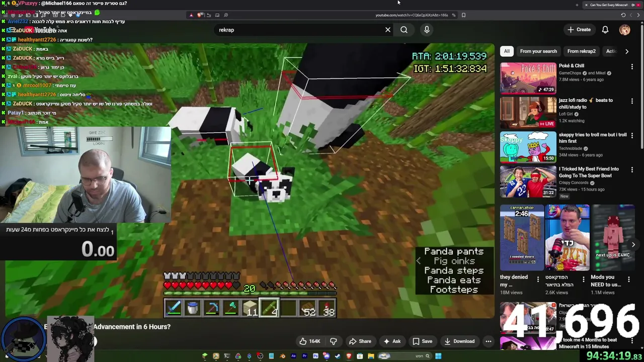Click the Ask button
644x362 pixels.
click(392, 341)
